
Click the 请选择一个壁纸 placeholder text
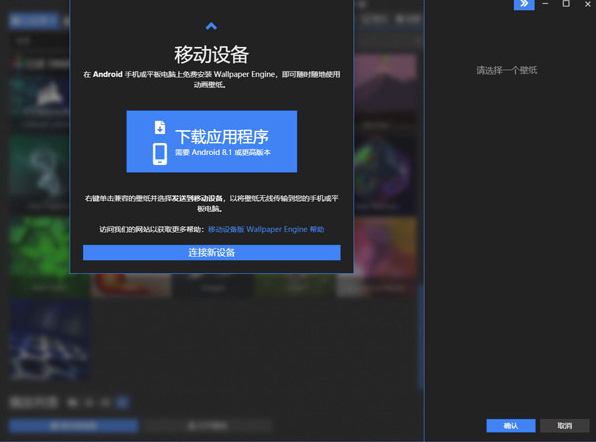(x=507, y=70)
